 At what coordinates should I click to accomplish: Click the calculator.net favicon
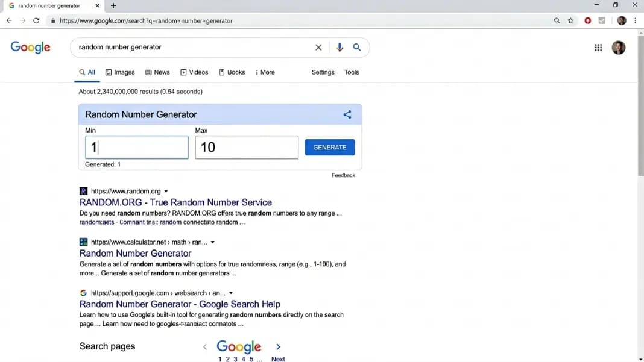83,242
